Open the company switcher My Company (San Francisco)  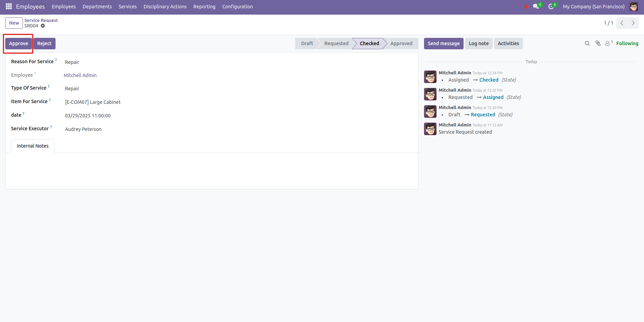[593, 7]
